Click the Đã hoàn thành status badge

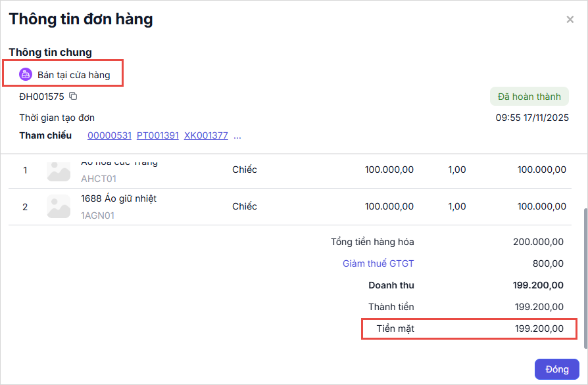529,97
